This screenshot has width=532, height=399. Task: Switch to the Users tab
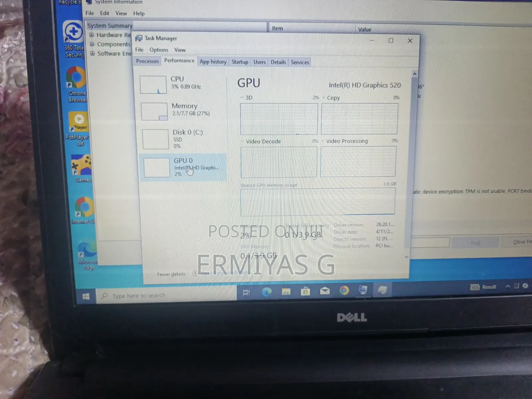click(x=259, y=62)
